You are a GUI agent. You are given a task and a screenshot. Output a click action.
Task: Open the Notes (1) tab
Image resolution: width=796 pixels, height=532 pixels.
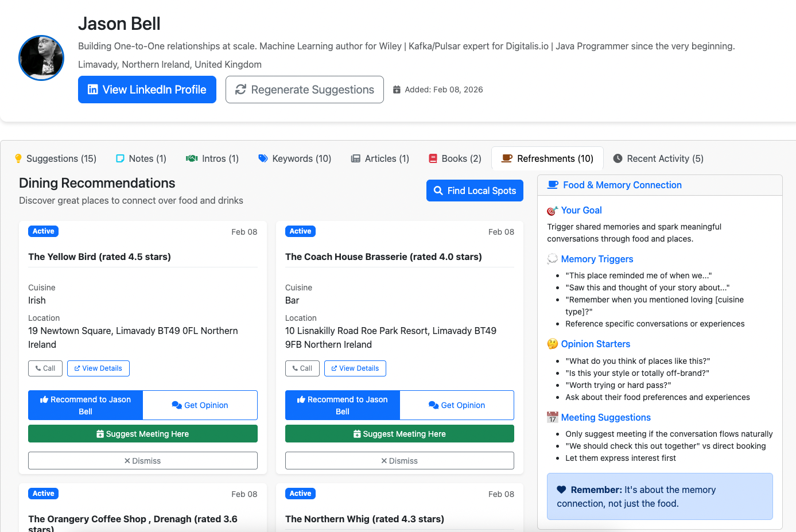coord(141,158)
